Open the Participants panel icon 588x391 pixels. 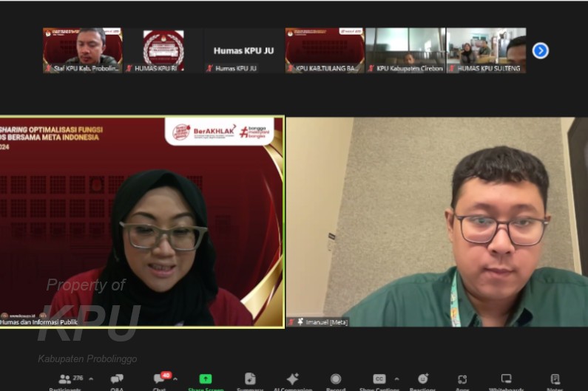click(x=64, y=379)
